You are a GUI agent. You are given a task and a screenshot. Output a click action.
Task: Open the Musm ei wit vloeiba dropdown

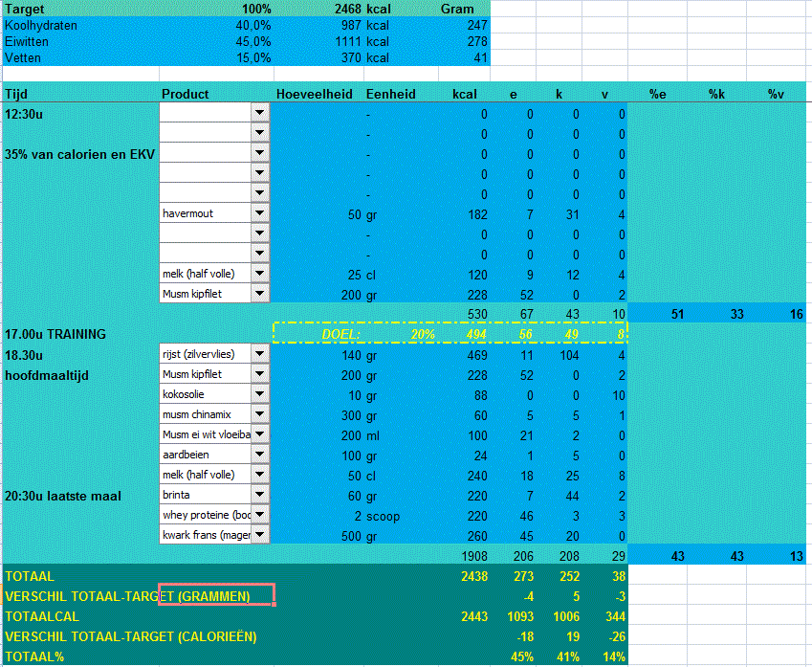point(261,434)
